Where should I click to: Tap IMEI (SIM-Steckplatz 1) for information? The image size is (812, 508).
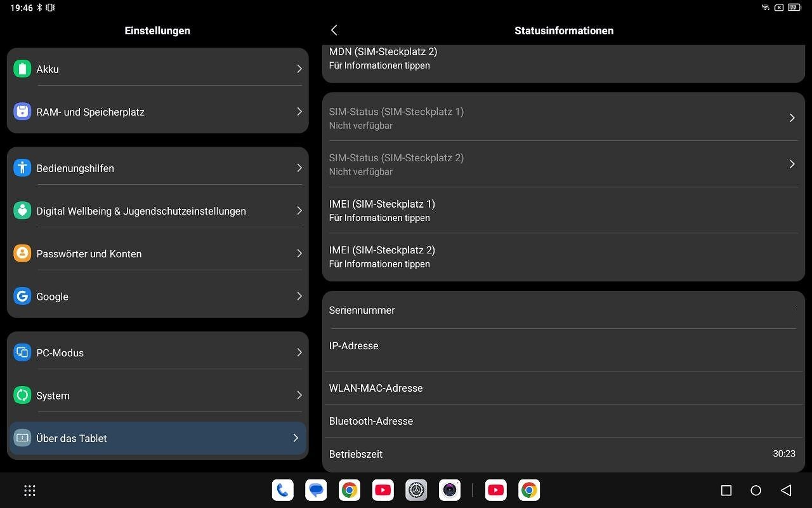pos(563,210)
